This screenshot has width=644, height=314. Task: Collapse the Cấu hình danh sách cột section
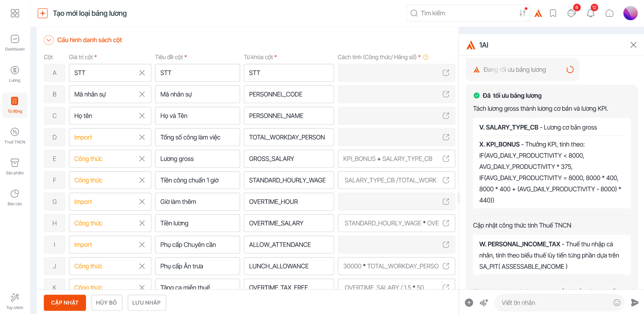click(49, 40)
